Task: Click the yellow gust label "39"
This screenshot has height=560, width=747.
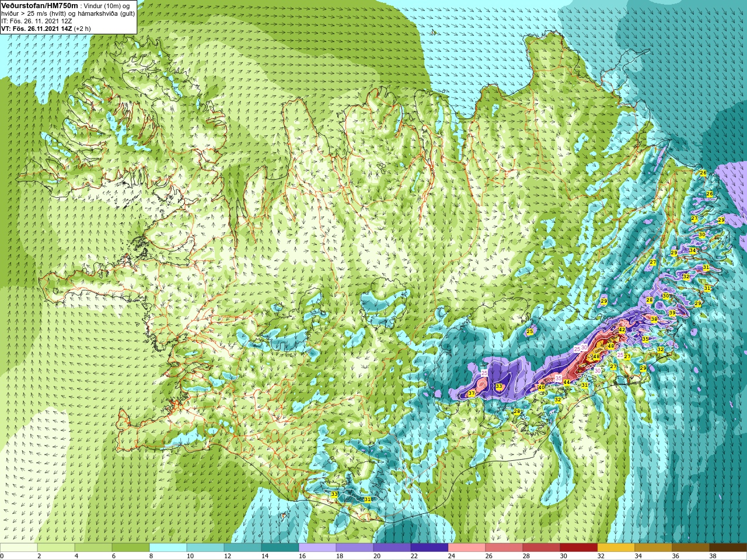Action: pos(672,313)
